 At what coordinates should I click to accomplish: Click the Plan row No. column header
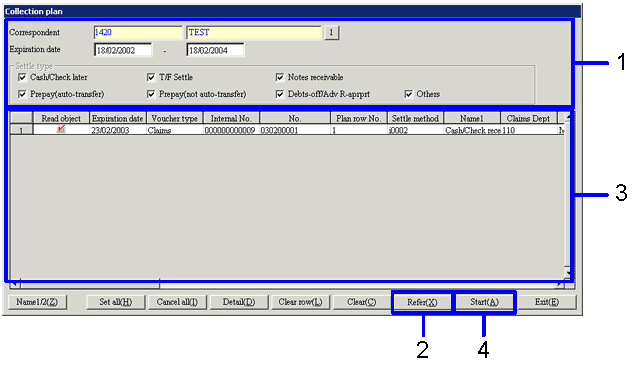click(x=359, y=119)
